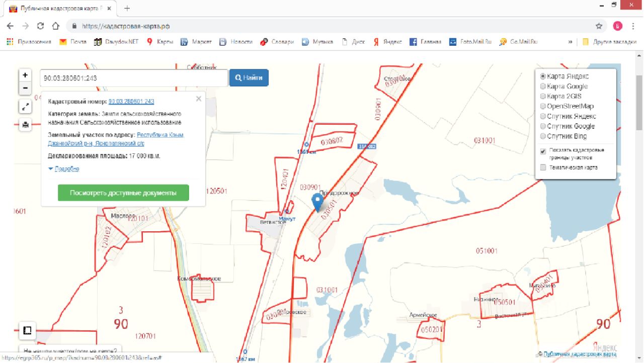This screenshot has width=644, height=363.
Task: Click the cadastral number search field
Action: [134, 78]
